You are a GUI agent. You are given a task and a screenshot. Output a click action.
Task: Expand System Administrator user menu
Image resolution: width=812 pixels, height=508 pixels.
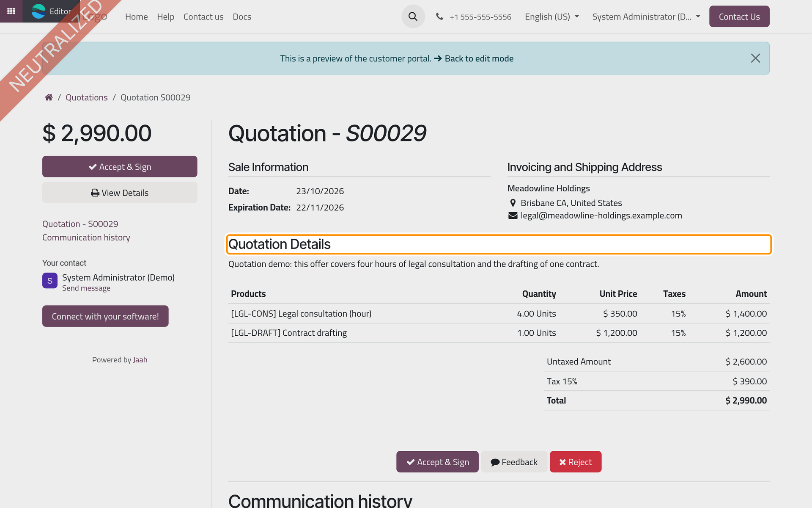pos(646,17)
